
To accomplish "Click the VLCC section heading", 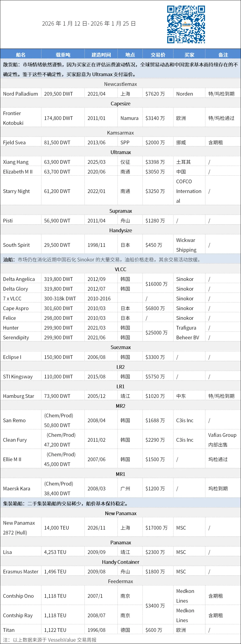I will (x=120, y=269).
